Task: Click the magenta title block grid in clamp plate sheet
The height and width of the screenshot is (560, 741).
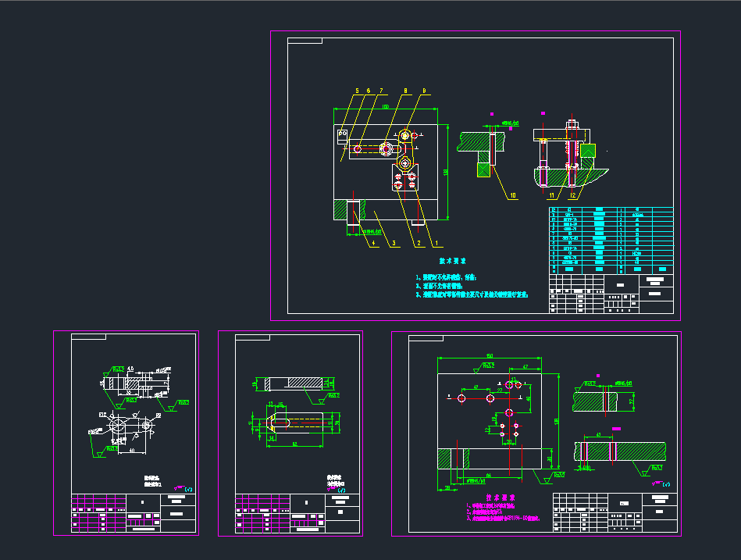Action: [x=263, y=514]
